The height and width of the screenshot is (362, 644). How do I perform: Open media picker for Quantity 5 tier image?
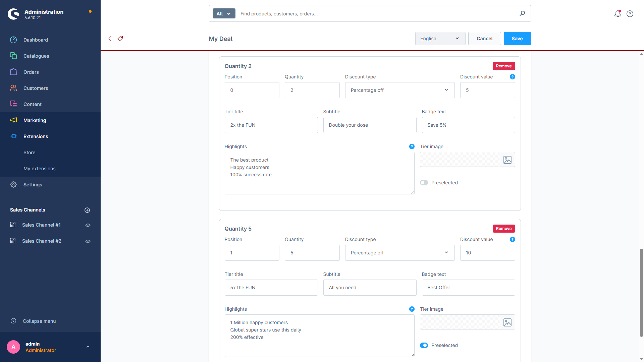pos(507,322)
